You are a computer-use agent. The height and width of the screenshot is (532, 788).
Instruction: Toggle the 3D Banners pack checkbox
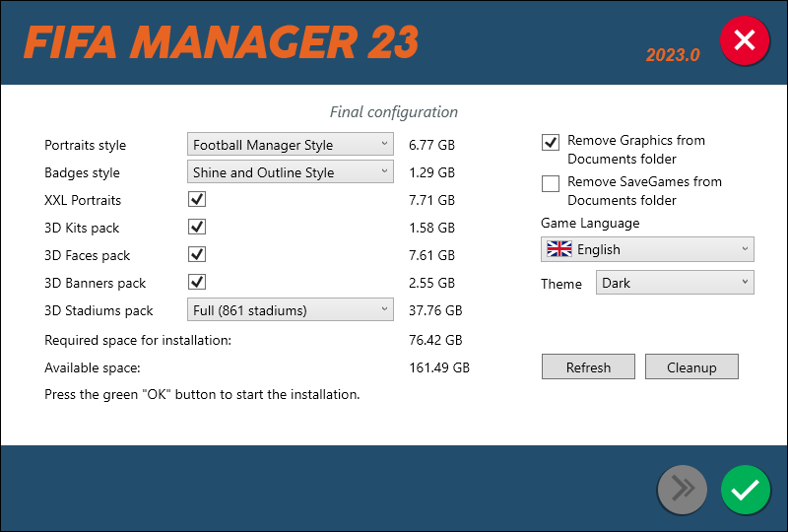point(197,283)
